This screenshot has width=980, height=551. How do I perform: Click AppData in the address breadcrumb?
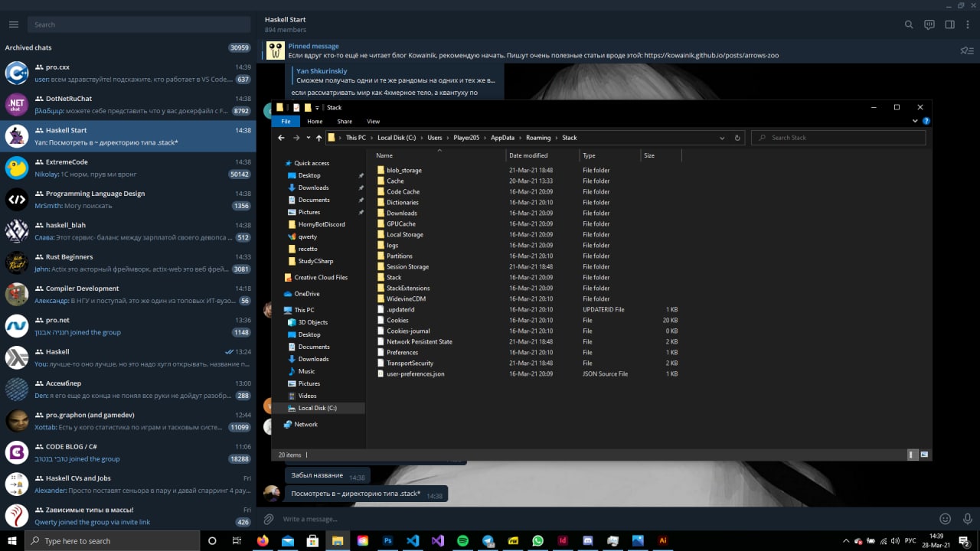click(502, 138)
